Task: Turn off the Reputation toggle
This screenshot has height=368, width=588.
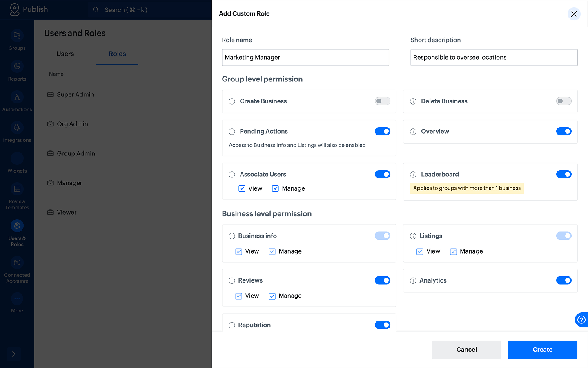Action: [x=383, y=325]
